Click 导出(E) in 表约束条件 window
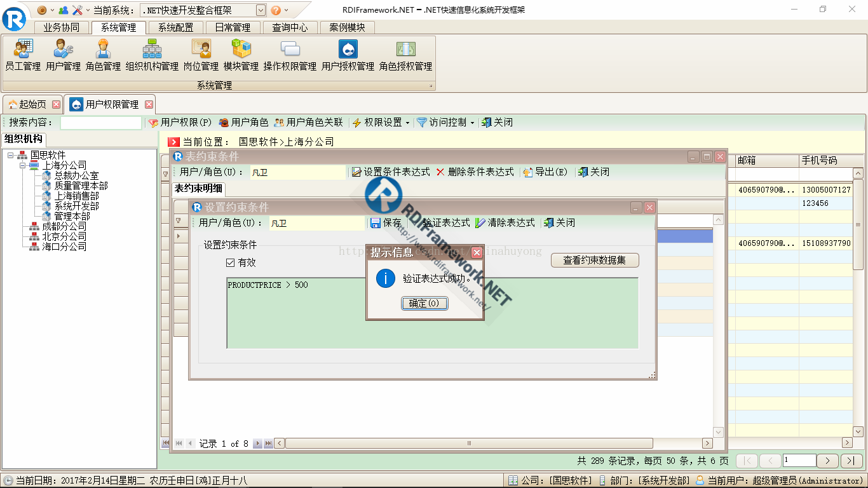 [545, 172]
